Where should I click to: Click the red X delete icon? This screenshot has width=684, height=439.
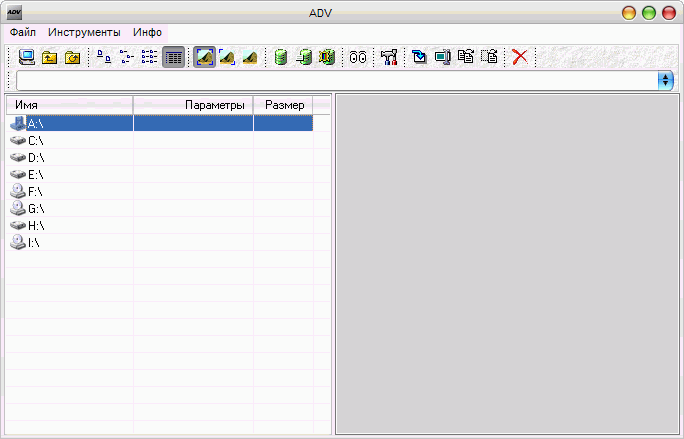click(520, 57)
